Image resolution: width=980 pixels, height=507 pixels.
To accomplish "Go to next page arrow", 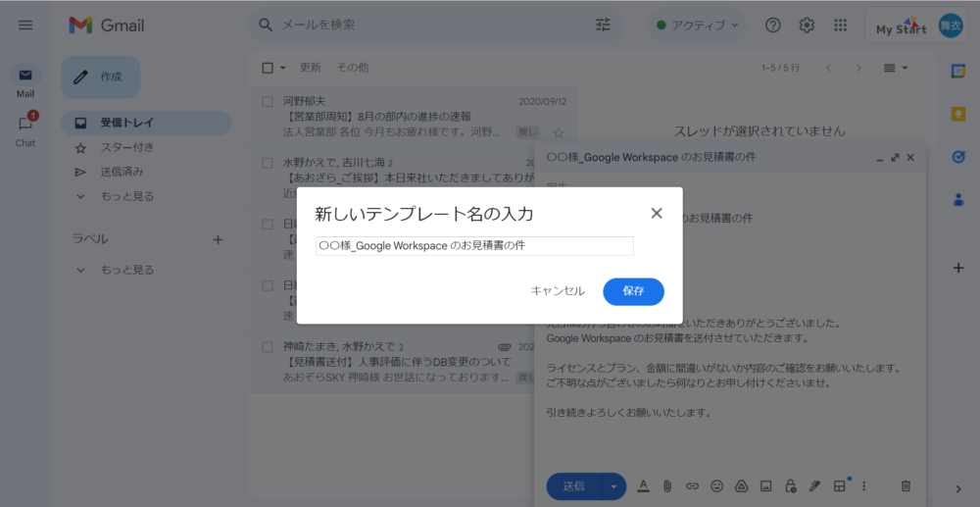I will tap(858, 68).
